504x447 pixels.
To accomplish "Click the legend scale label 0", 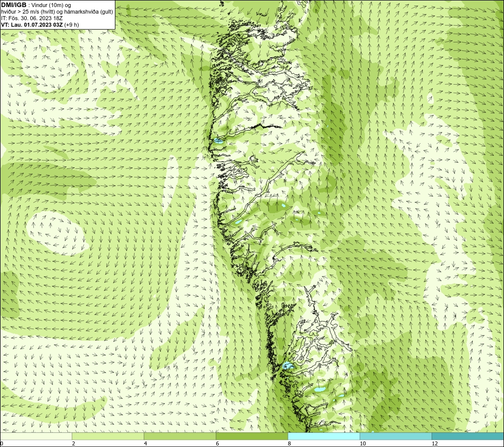I will pyautogui.click(x=2, y=443).
